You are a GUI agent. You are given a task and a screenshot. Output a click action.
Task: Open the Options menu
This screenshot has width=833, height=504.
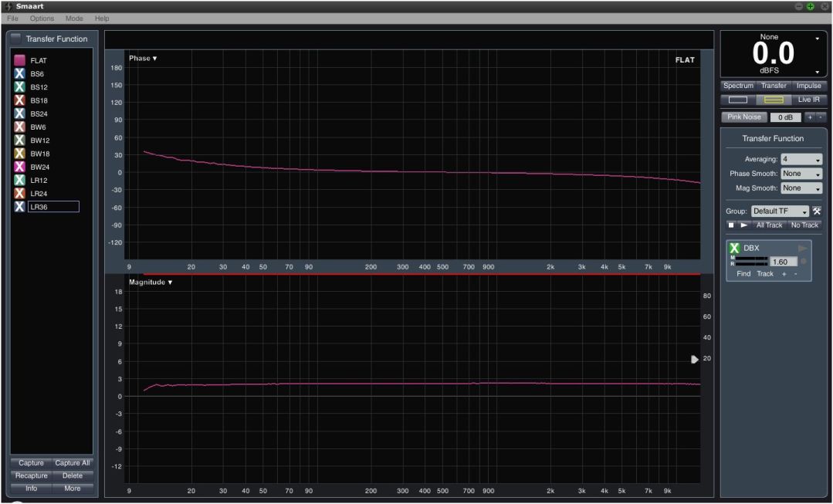(42, 18)
